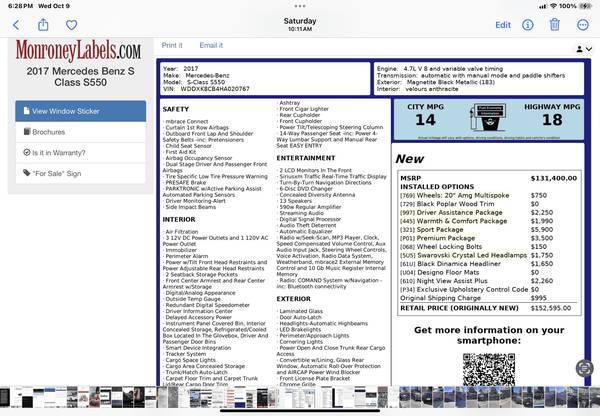Open the info circle icon
The width and height of the screenshot is (600, 416).
tap(528, 25)
